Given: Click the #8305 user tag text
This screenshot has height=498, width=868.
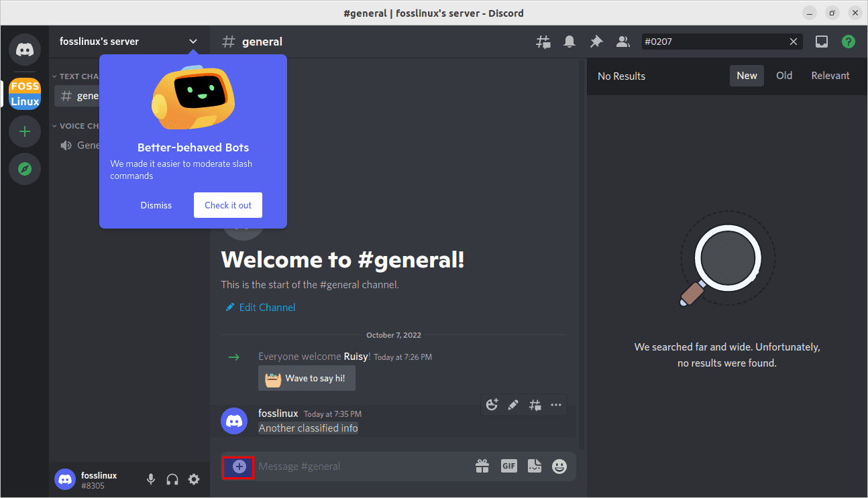Looking at the screenshot, I should pyautogui.click(x=93, y=486).
